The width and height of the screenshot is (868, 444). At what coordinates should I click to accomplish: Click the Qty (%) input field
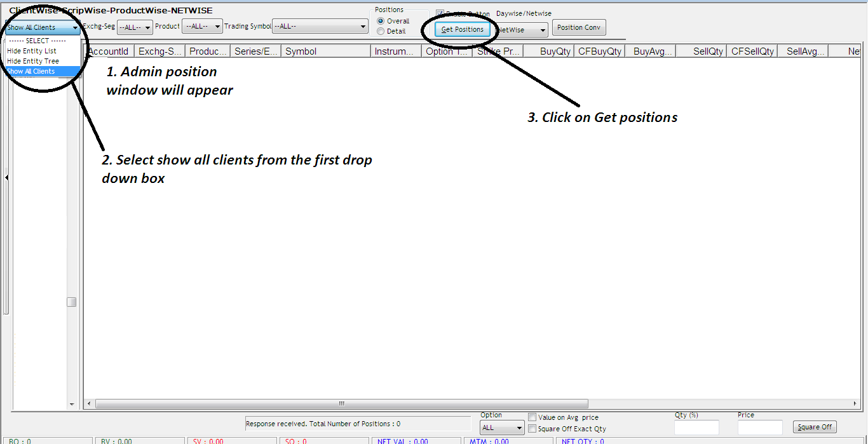(696, 427)
